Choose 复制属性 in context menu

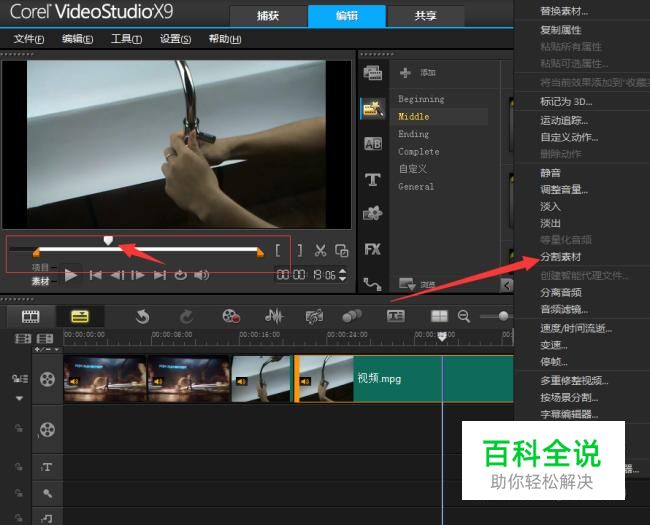click(x=560, y=30)
